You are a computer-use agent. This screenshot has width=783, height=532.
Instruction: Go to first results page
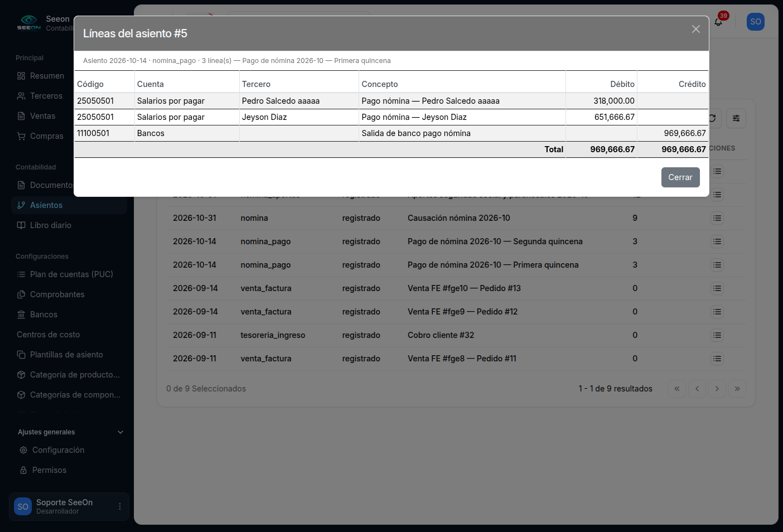[x=677, y=389]
